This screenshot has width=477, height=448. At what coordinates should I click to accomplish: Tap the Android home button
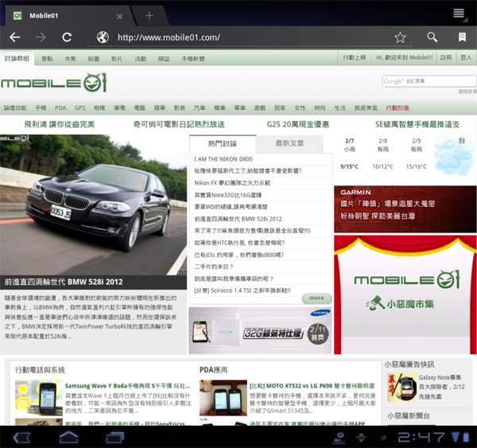coord(68,438)
